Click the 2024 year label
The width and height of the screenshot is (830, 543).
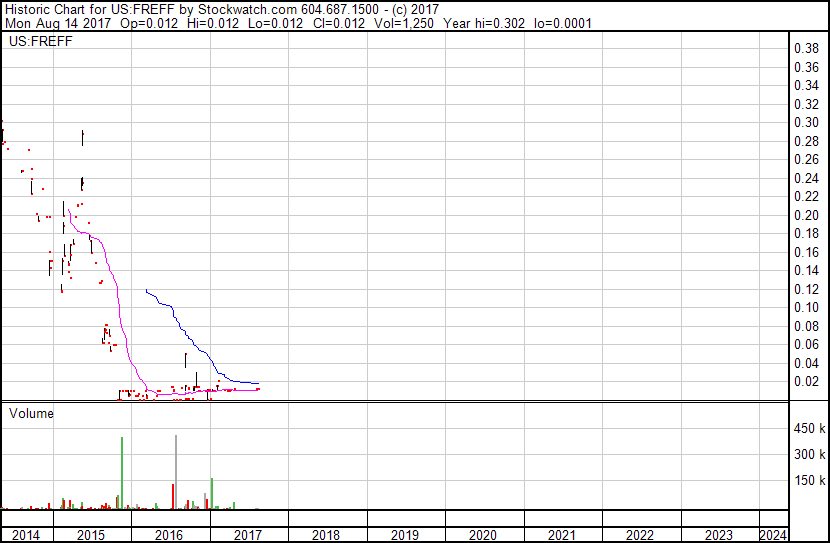(773, 535)
